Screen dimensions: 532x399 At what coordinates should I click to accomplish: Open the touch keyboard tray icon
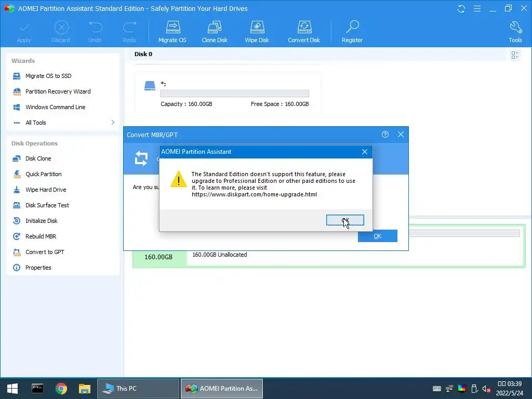coord(436,389)
